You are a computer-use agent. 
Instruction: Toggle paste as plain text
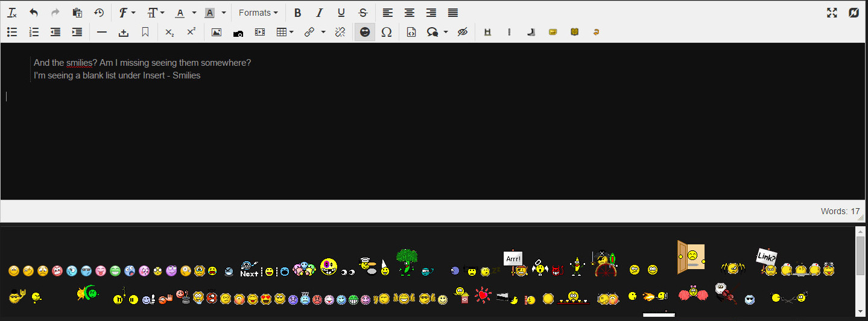click(x=77, y=13)
